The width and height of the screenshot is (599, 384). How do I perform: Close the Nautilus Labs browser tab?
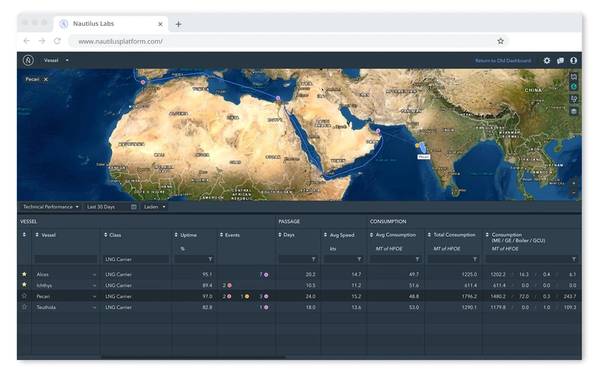click(x=160, y=24)
